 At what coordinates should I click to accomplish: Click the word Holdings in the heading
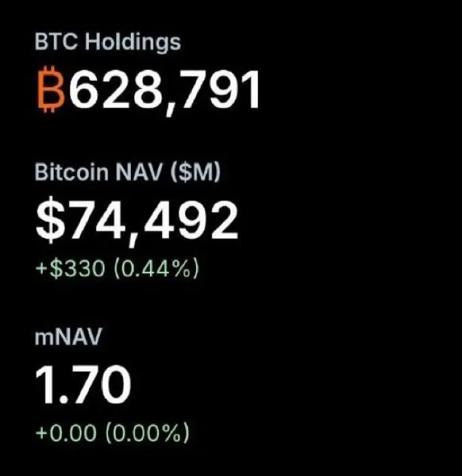(x=133, y=43)
